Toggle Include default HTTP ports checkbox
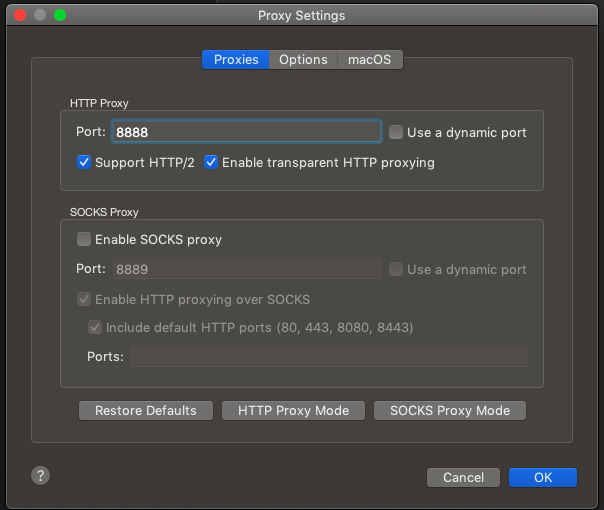 95,327
